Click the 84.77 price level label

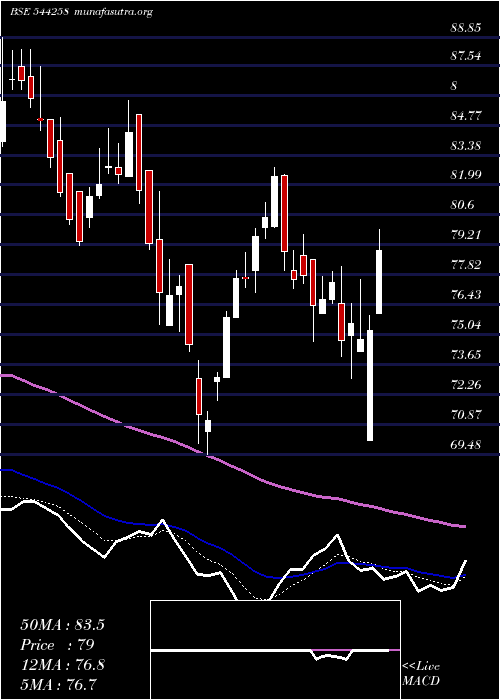[x=466, y=116]
